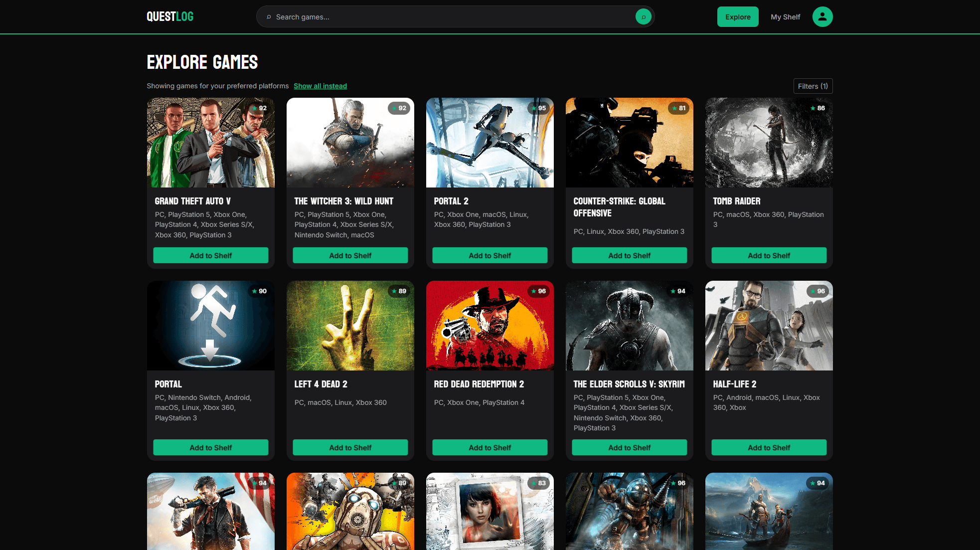This screenshot has height=550, width=980.
Task: Open the Life is Strange polaroid cover
Action: pos(490,511)
